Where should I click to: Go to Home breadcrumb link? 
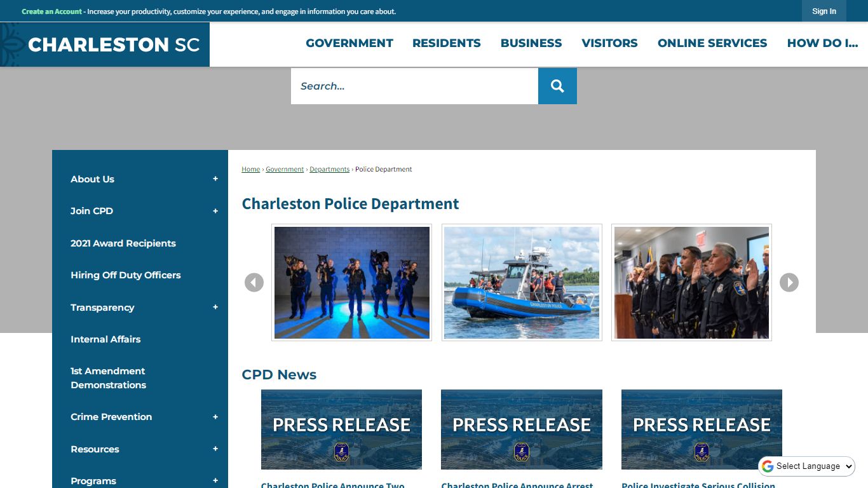(x=251, y=170)
